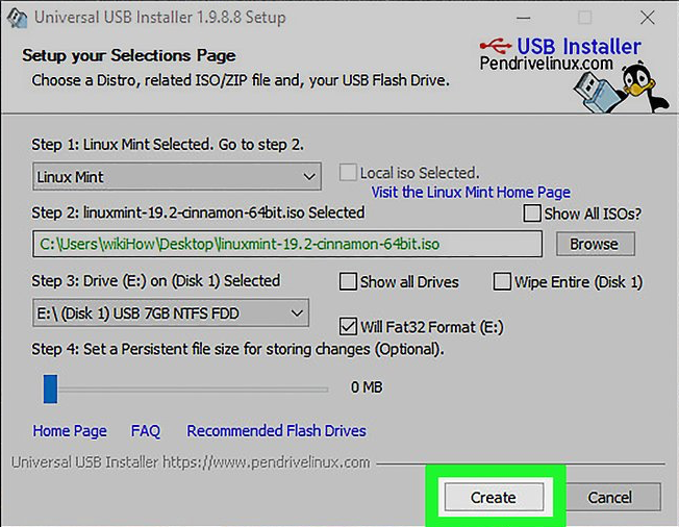Cancel the USB installer setup
The height and width of the screenshot is (527, 679).
tap(609, 497)
